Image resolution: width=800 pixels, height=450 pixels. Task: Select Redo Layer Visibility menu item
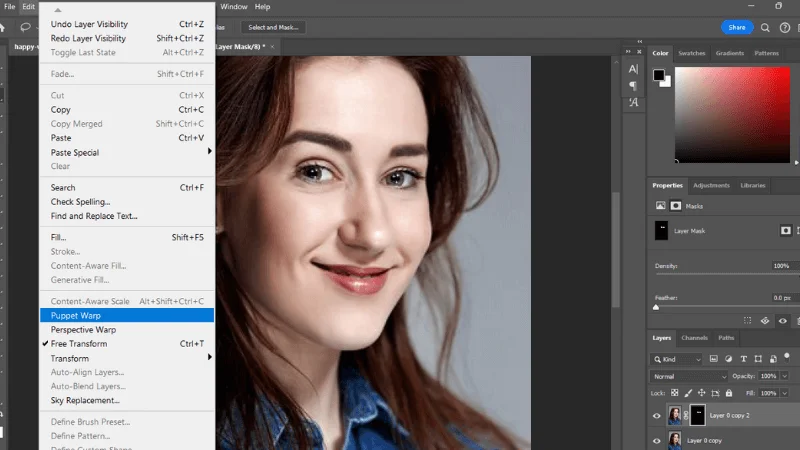click(x=127, y=38)
